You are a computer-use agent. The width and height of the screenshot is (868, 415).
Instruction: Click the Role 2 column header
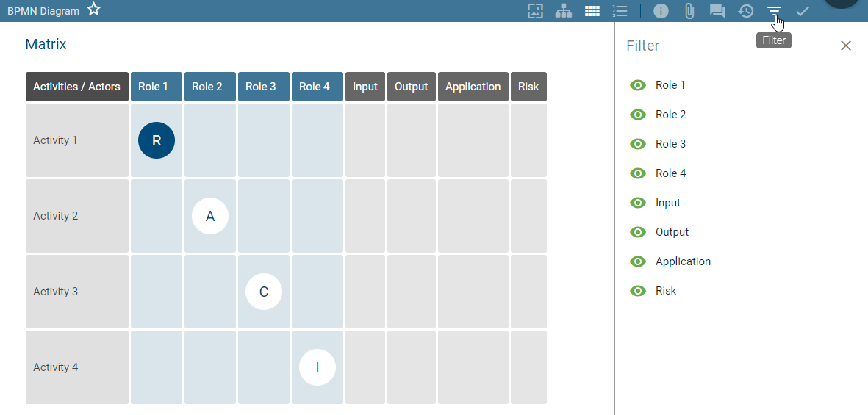(x=209, y=87)
